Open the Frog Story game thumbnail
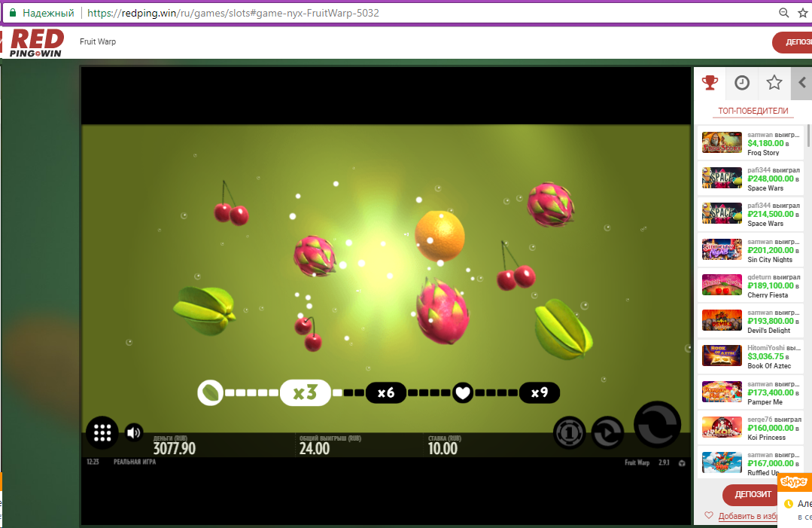 [722, 142]
